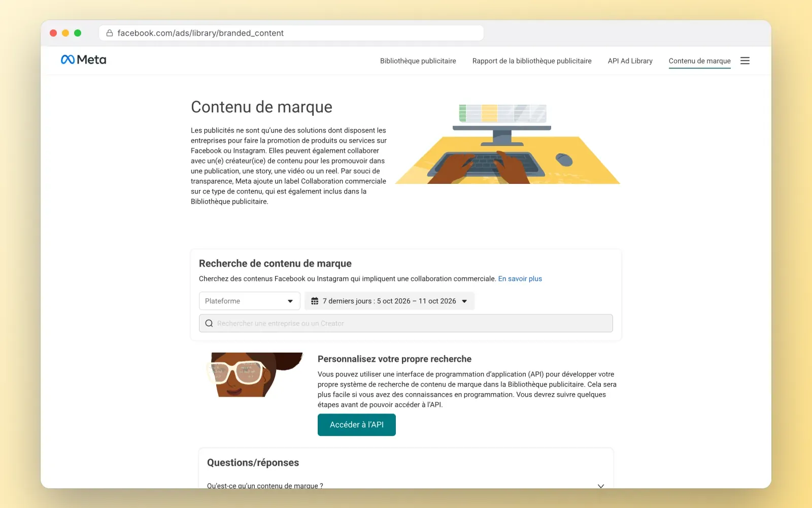Image resolution: width=812 pixels, height=508 pixels.
Task: Click the woman with glasses illustration
Action: tap(254, 375)
